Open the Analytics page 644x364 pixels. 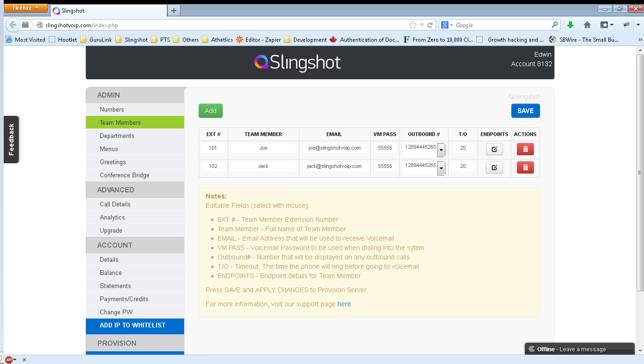click(135, 217)
